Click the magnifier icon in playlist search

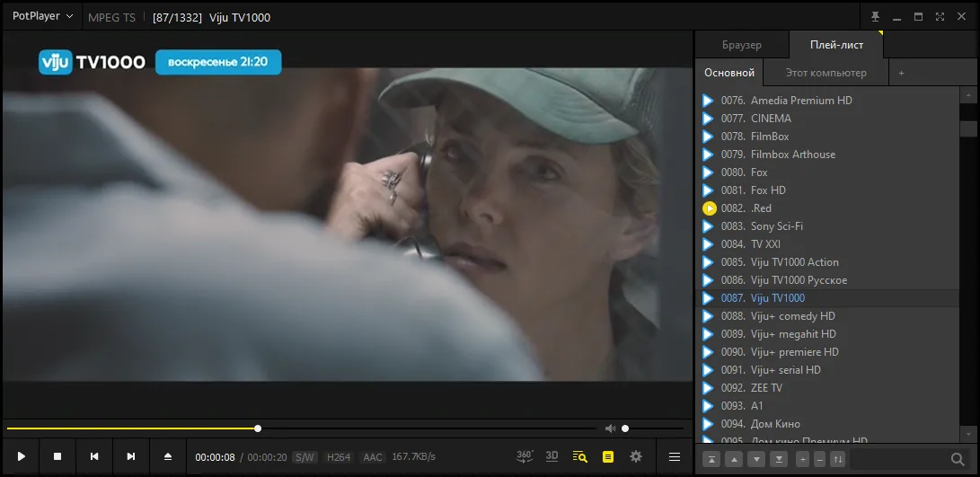(x=958, y=460)
